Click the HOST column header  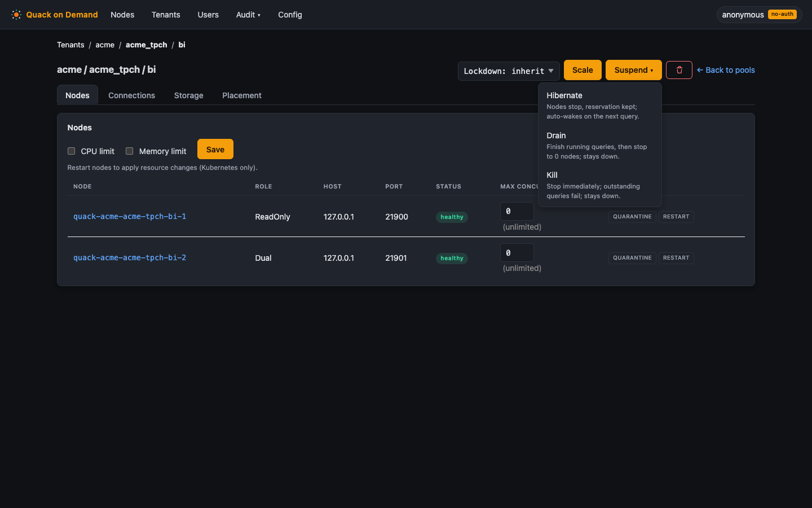pos(333,186)
